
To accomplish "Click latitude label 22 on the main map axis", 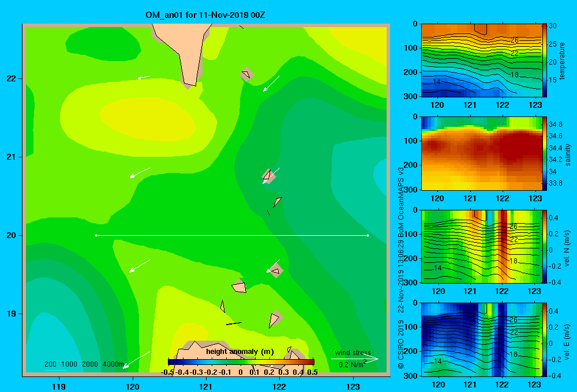I will point(11,78).
